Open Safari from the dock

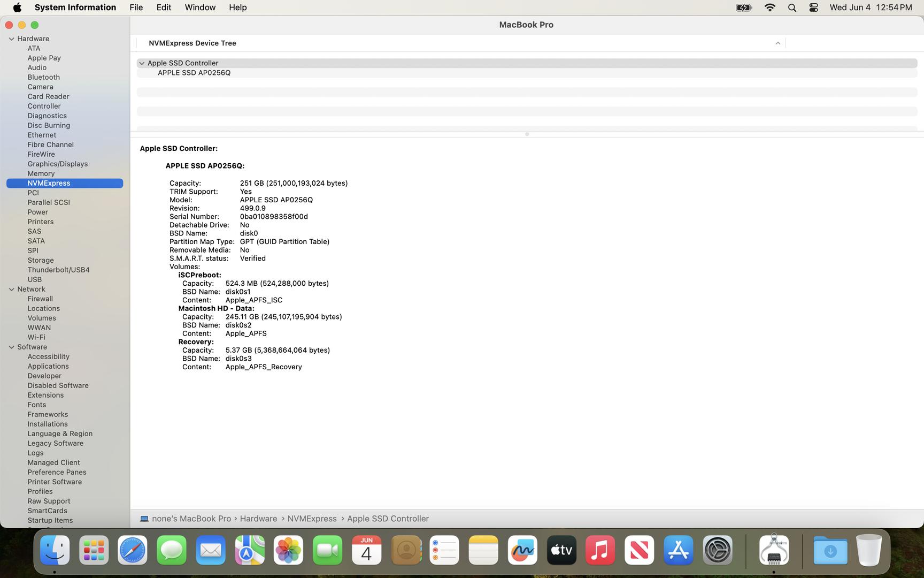[x=132, y=550]
